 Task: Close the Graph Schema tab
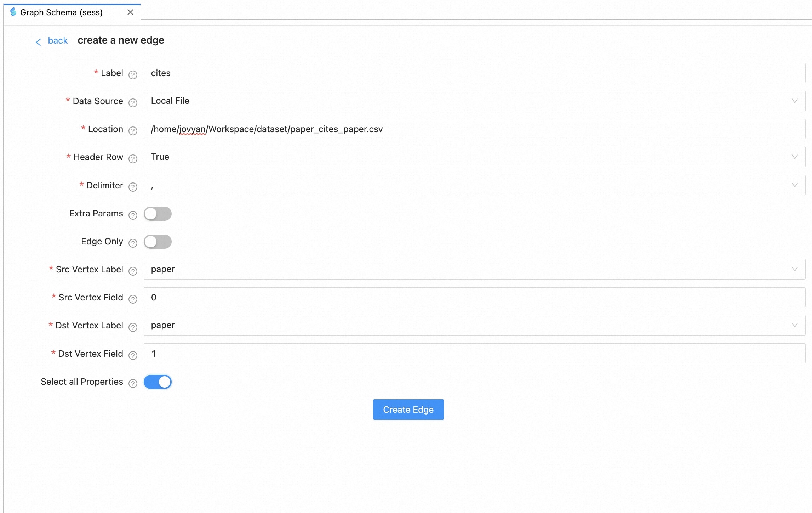pyautogui.click(x=130, y=12)
